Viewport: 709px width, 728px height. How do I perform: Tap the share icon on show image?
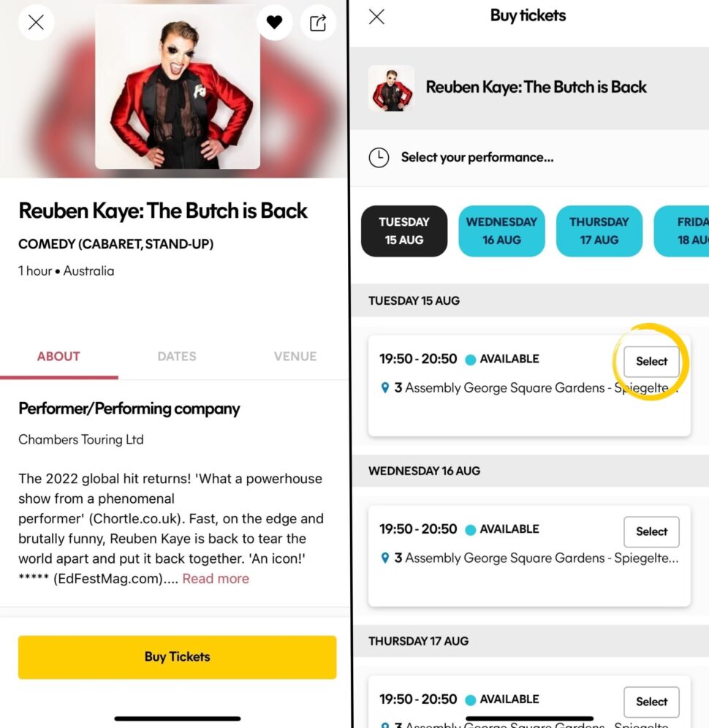(x=318, y=22)
